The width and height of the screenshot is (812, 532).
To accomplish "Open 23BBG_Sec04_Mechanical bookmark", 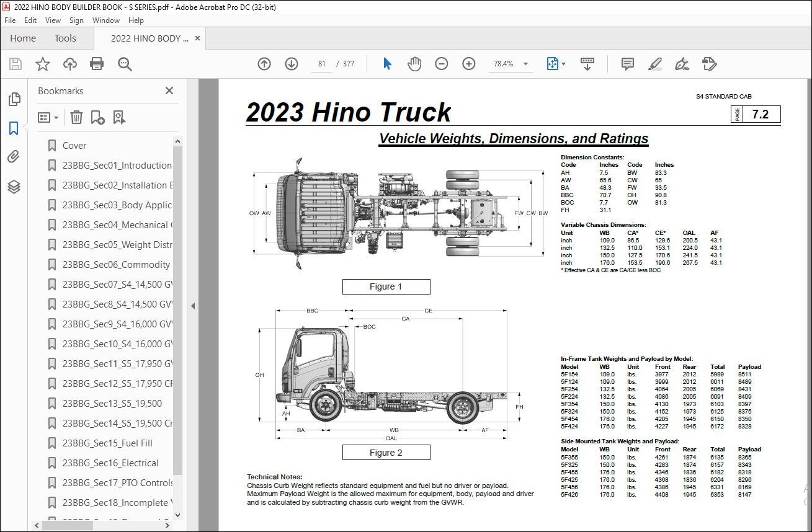I will pos(117,225).
